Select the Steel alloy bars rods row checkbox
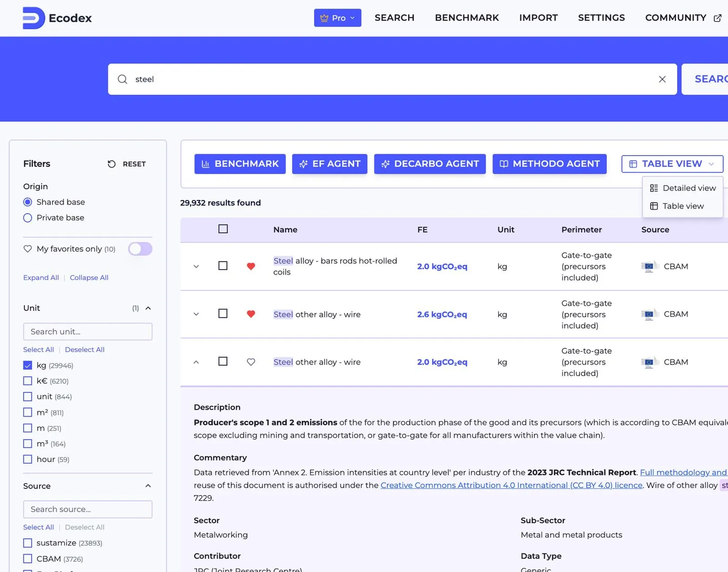728x572 pixels. tap(223, 266)
